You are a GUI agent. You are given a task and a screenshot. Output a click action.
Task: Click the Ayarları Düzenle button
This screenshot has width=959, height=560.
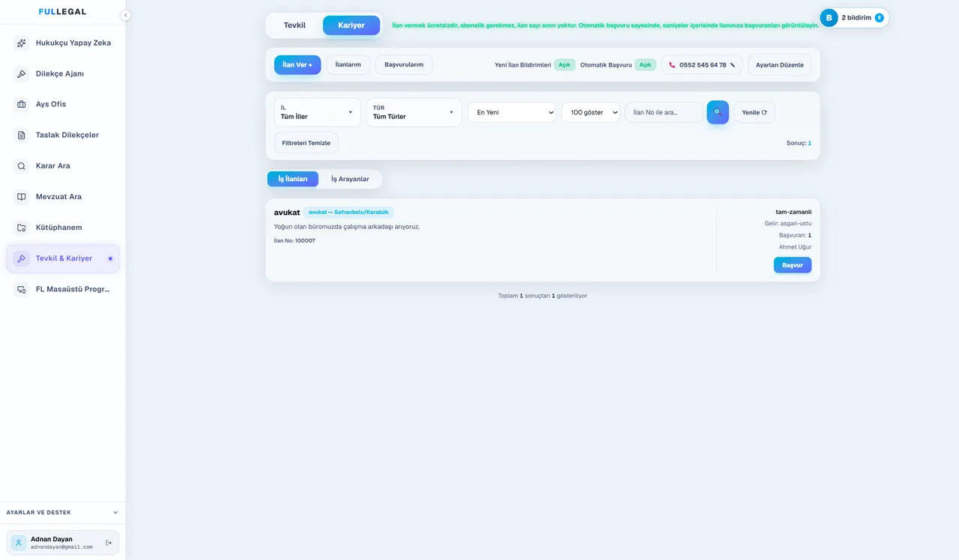[779, 65]
